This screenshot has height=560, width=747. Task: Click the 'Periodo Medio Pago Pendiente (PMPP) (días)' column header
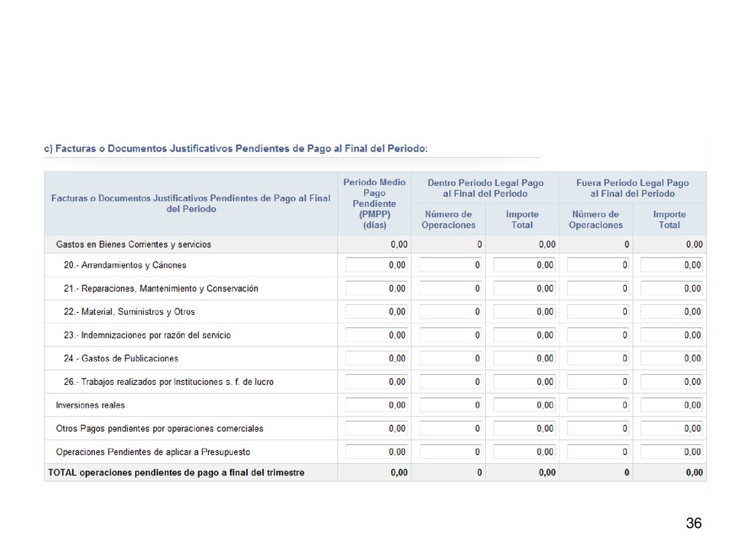pyautogui.click(x=374, y=203)
